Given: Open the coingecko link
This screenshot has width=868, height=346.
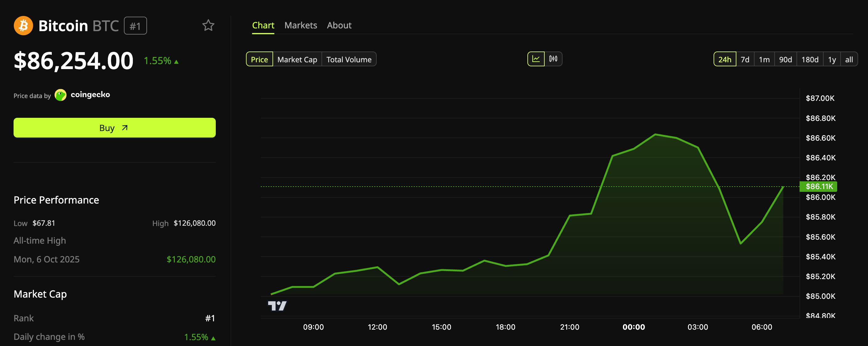Looking at the screenshot, I should [x=90, y=95].
